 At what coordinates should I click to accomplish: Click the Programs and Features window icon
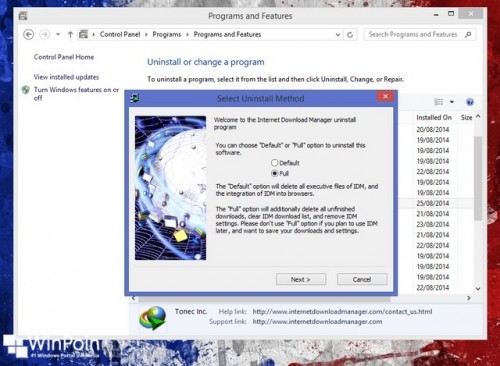click(23, 16)
